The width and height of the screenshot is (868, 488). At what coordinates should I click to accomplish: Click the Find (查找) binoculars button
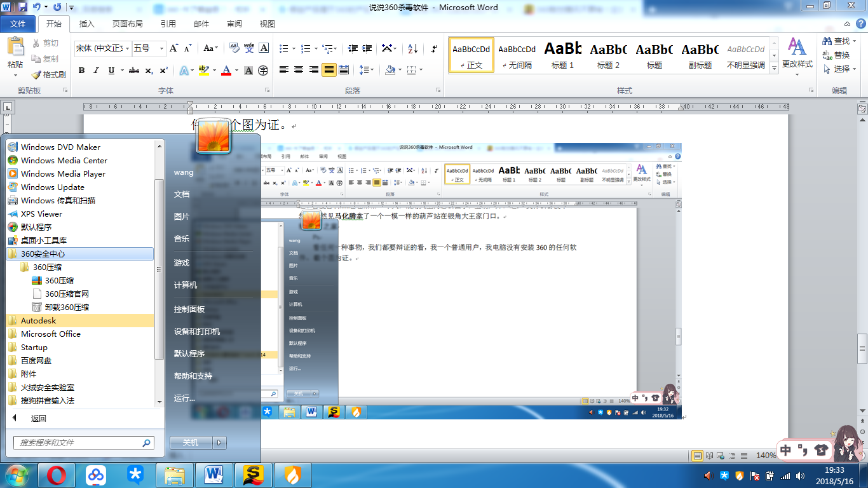(x=836, y=41)
